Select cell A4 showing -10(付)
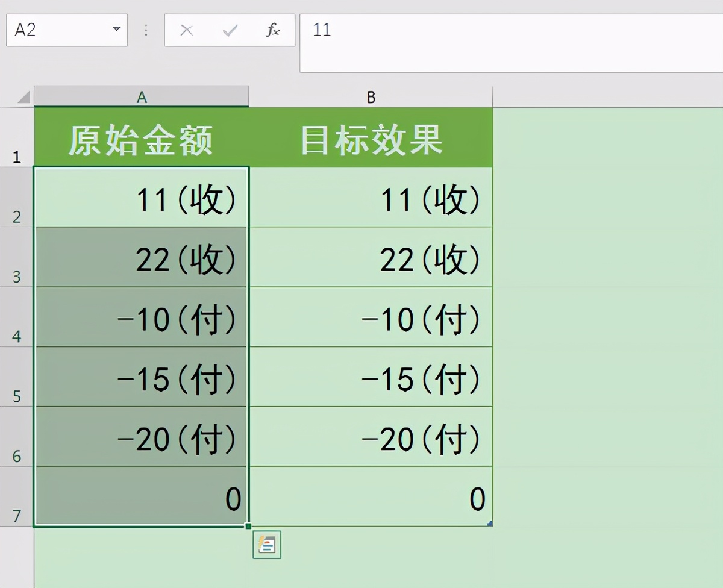 (x=142, y=317)
